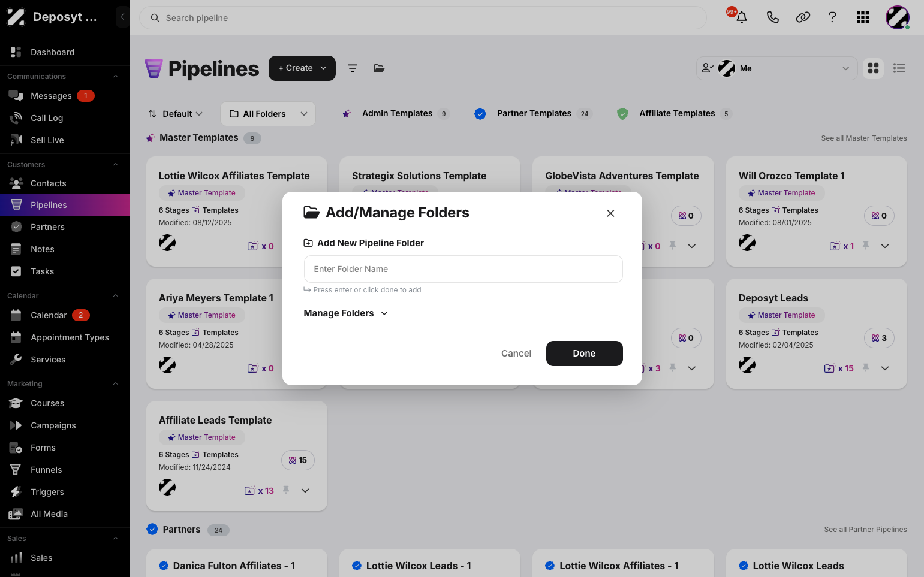Click the Done button

tap(584, 354)
